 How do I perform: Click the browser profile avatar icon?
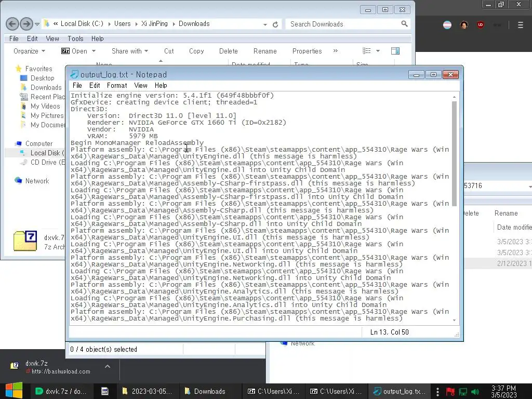click(x=464, y=25)
